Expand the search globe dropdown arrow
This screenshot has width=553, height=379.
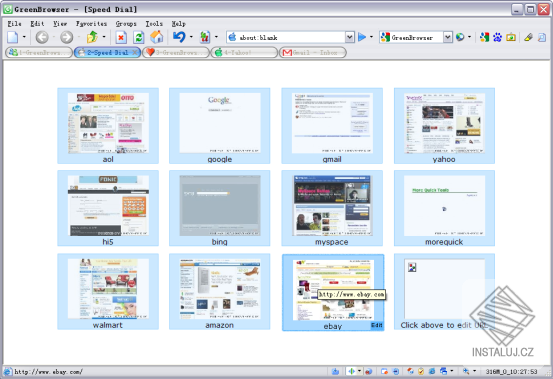point(469,37)
